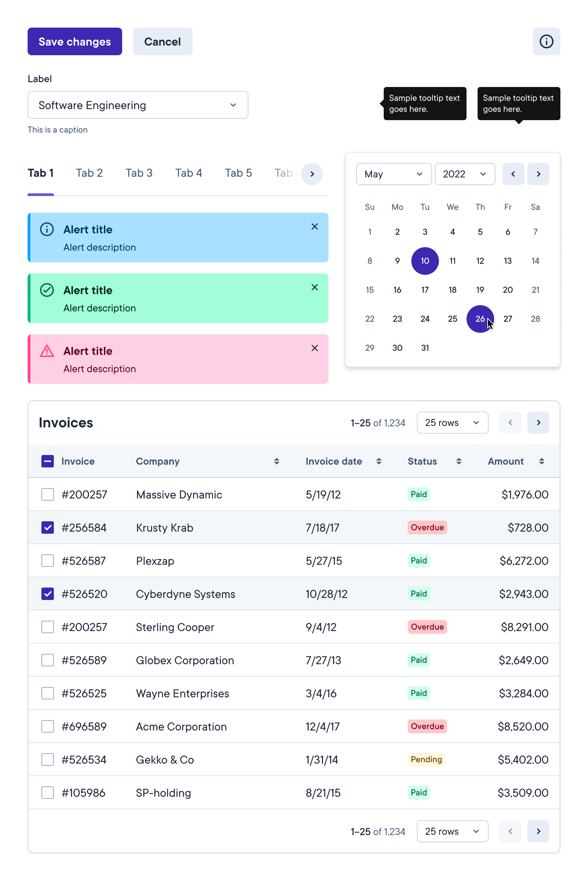
Task: Click amount $8,291.00
Action: [x=524, y=627]
